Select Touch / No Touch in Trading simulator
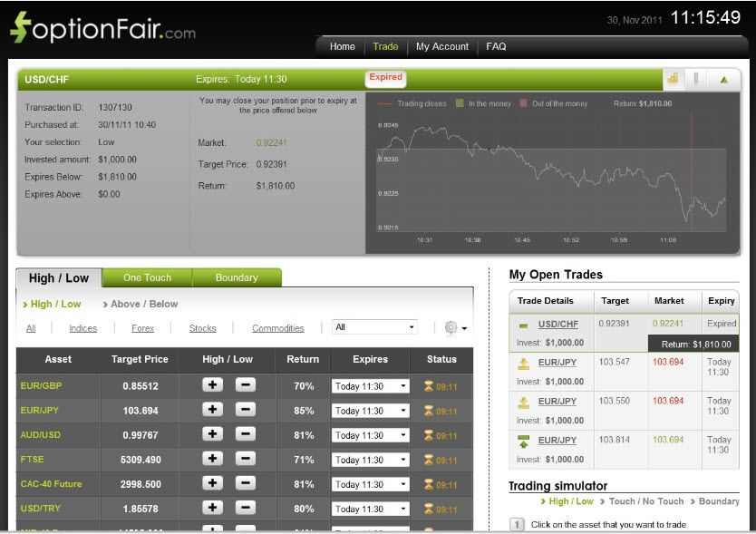 point(646,501)
